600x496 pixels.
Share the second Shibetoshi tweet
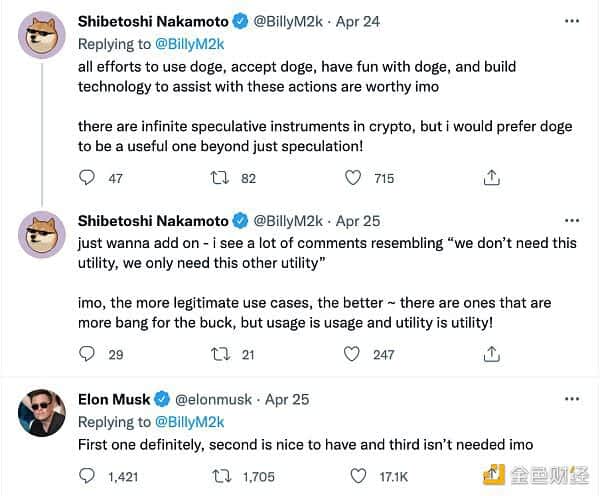click(491, 354)
